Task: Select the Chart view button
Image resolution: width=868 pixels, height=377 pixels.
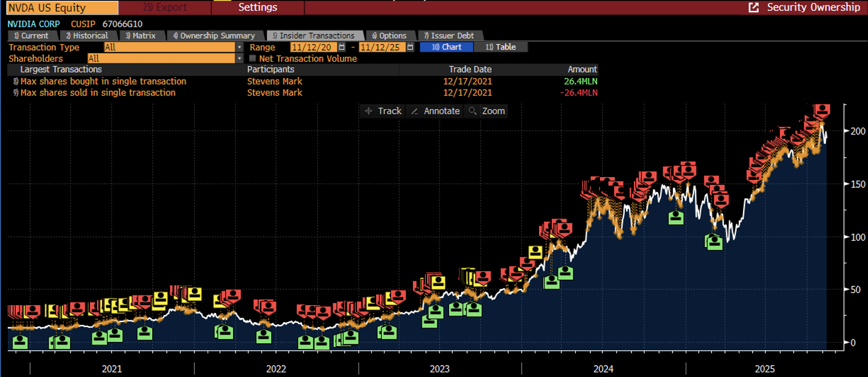Action: point(447,47)
